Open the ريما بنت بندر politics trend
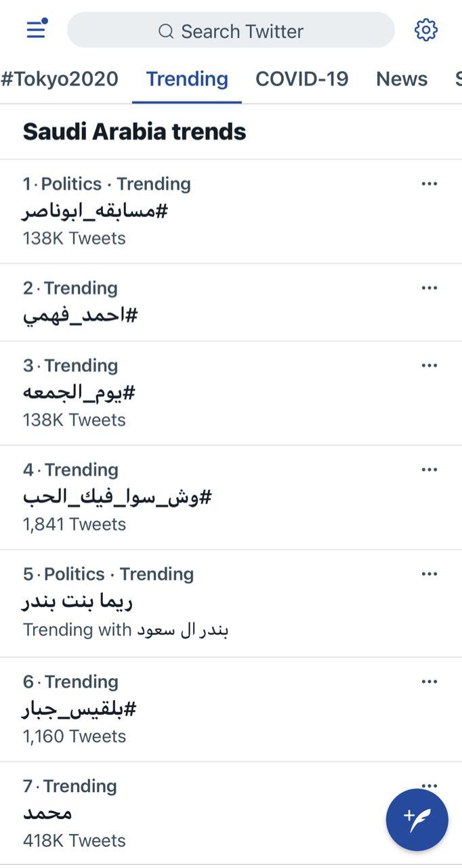This screenshot has width=462, height=868. 77,601
